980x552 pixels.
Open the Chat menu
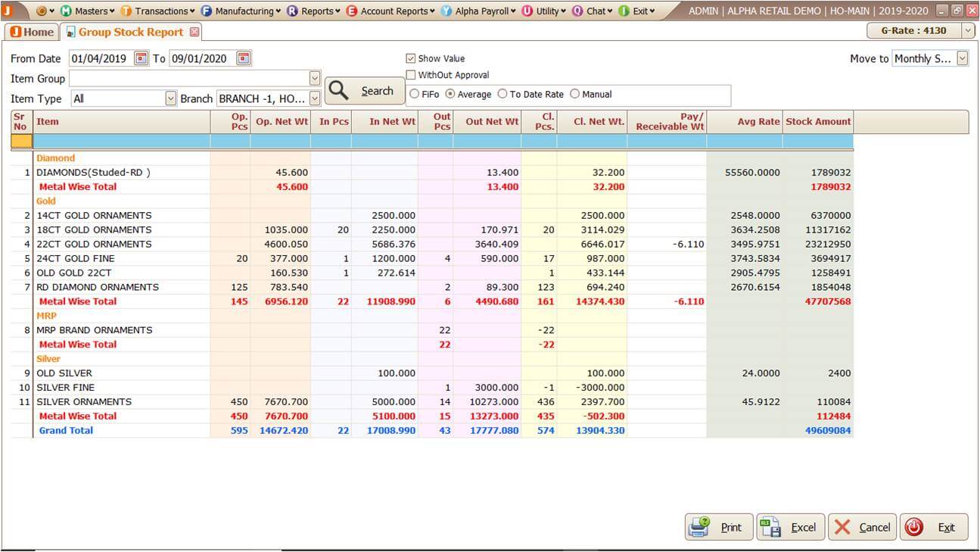593,11
